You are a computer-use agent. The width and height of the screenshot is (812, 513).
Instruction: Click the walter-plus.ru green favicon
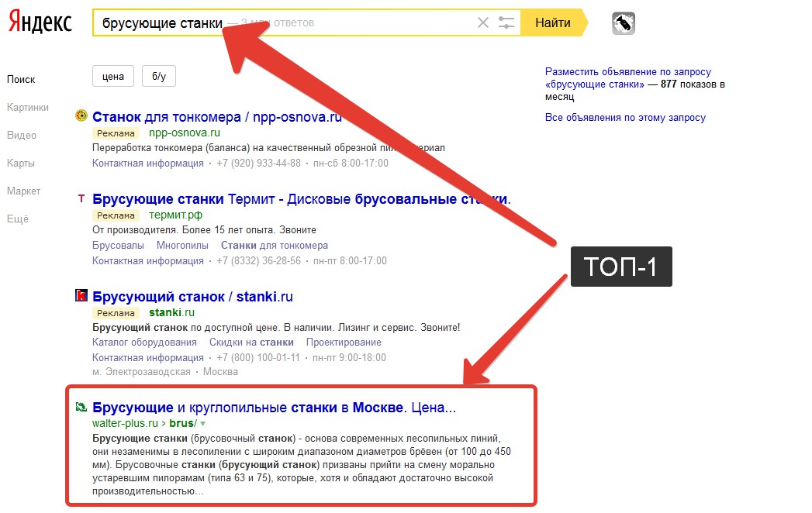81,407
